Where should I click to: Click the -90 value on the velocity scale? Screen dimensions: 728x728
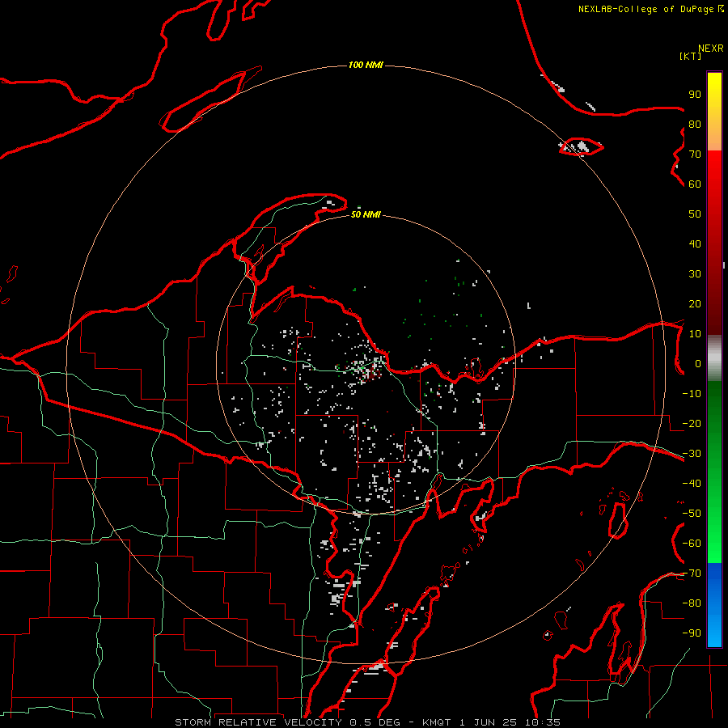[x=692, y=633]
